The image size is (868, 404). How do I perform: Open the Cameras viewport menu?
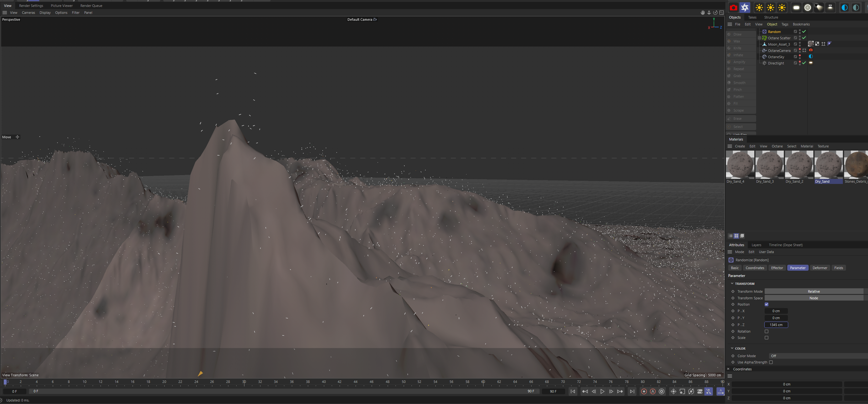(x=28, y=13)
